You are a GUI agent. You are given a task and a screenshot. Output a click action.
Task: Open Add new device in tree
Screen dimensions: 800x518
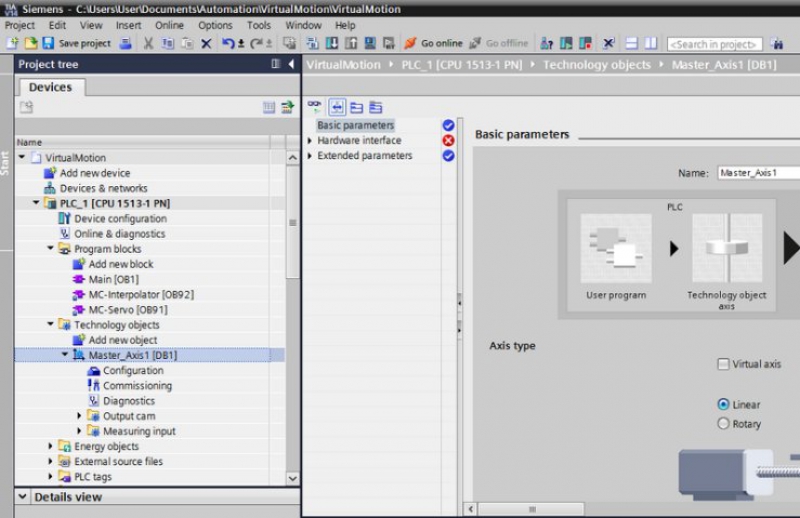tap(95, 173)
